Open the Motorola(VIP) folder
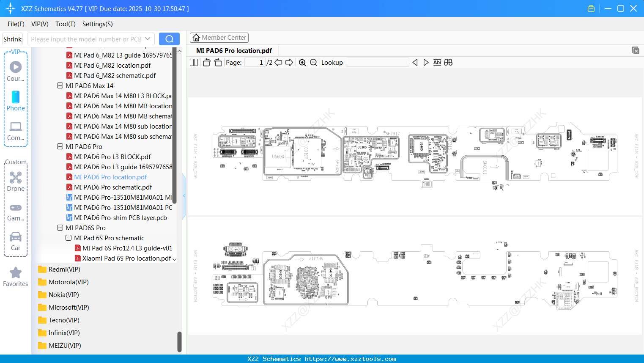644x363 pixels. point(69,282)
